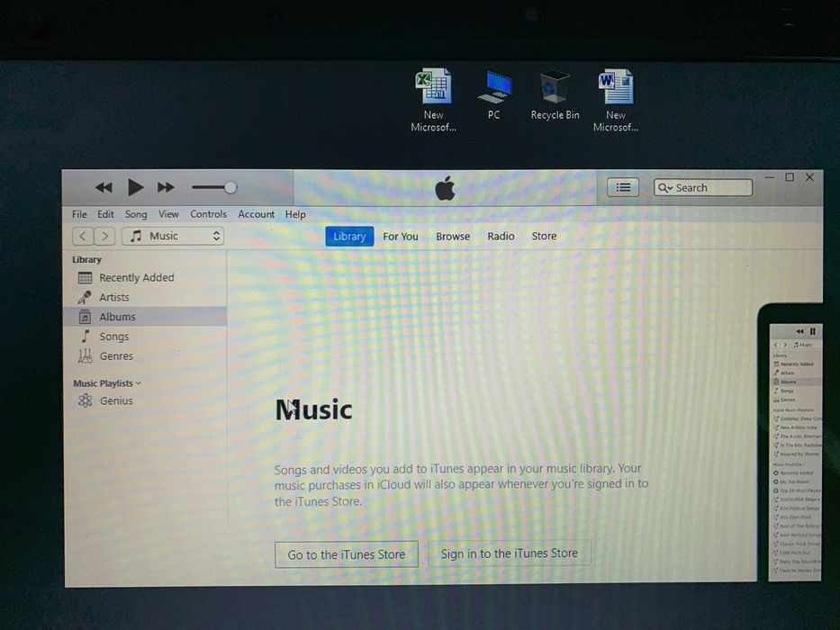Open the Music media type dropdown
This screenshot has width=840, height=630.
pyautogui.click(x=173, y=236)
